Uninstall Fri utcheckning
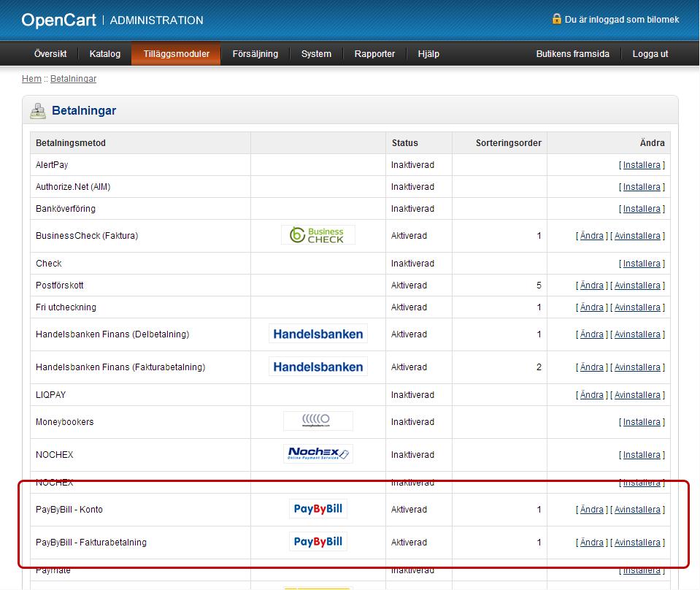 [637, 307]
